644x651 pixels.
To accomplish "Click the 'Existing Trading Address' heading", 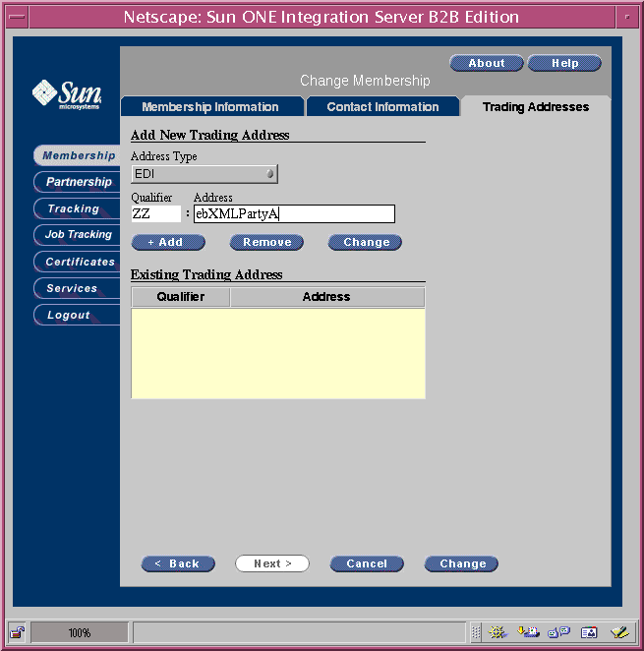I will tap(206, 274).
